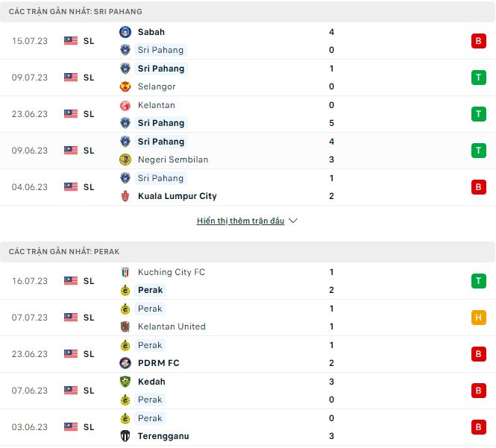Click the Kedah team logo
This screenshot has width=496, height=448.
[x=125, y=382]
